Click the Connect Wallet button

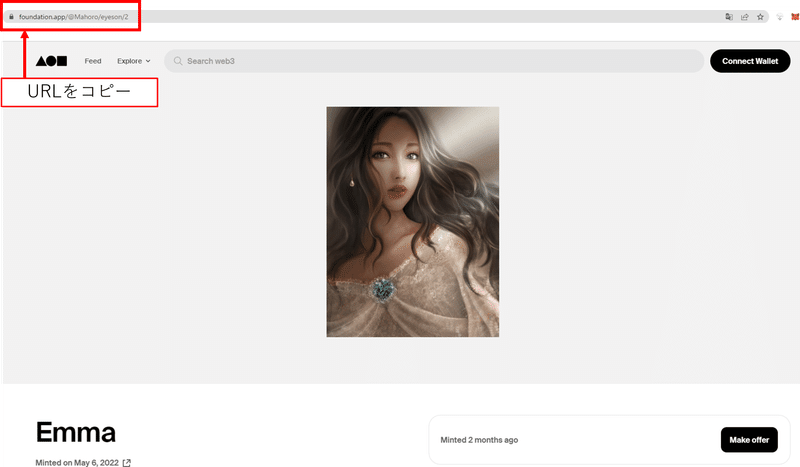[750, 61]
